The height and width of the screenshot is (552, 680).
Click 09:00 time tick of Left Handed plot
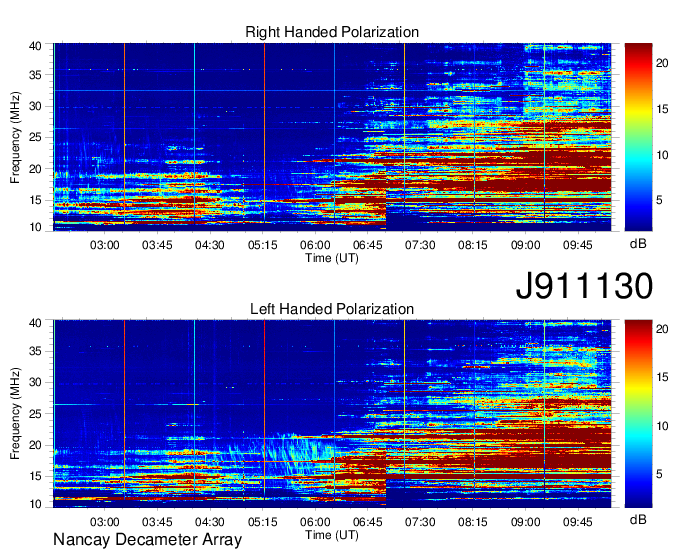(x=525, y=522)
